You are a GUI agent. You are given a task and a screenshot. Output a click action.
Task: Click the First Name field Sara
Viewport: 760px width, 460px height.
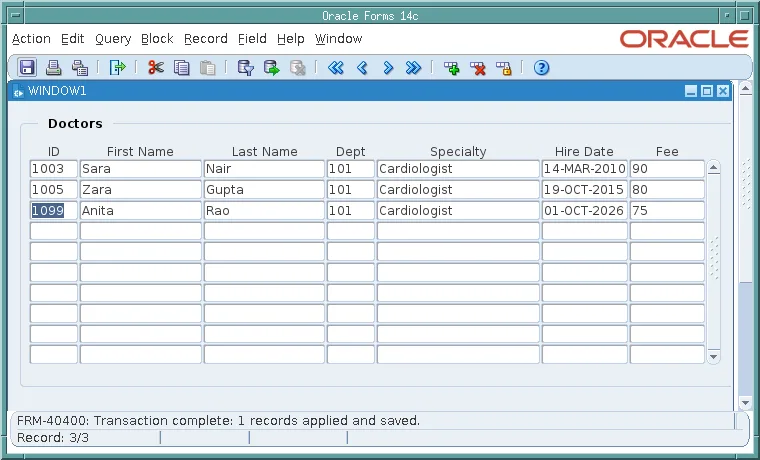141,169
